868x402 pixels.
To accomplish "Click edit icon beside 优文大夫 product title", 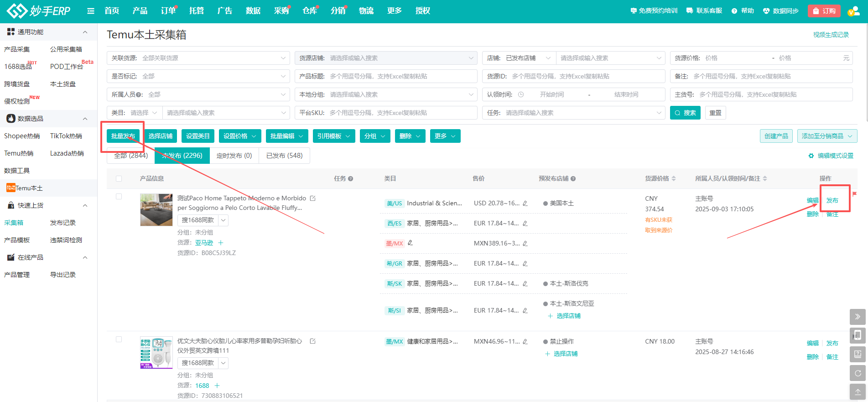I will [x=312, y=341].
